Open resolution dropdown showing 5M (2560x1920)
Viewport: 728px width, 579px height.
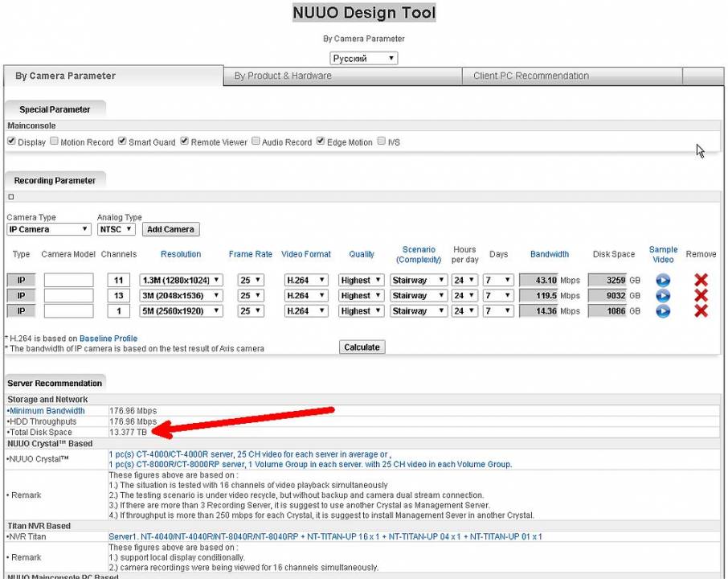coord(181,311)
